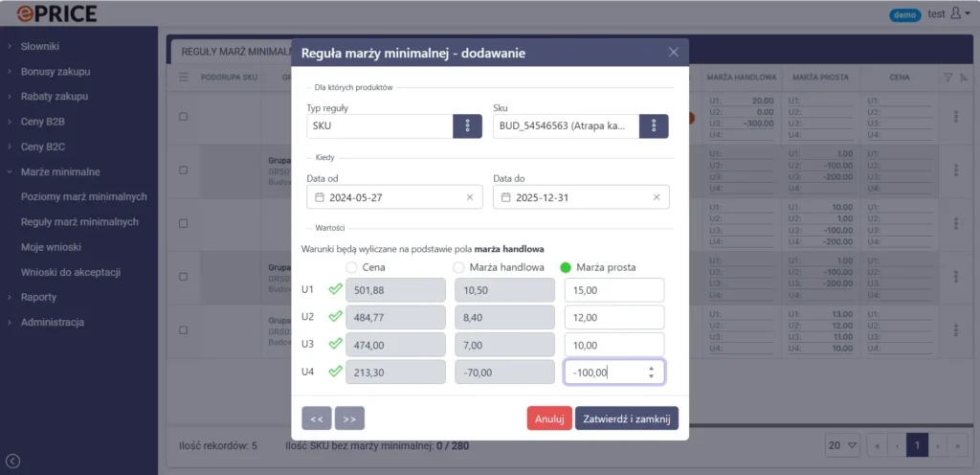Select the Cena radio button
The height and width of the screenshot is (475, 980).
pyautogui.click(x=352, y=267)
